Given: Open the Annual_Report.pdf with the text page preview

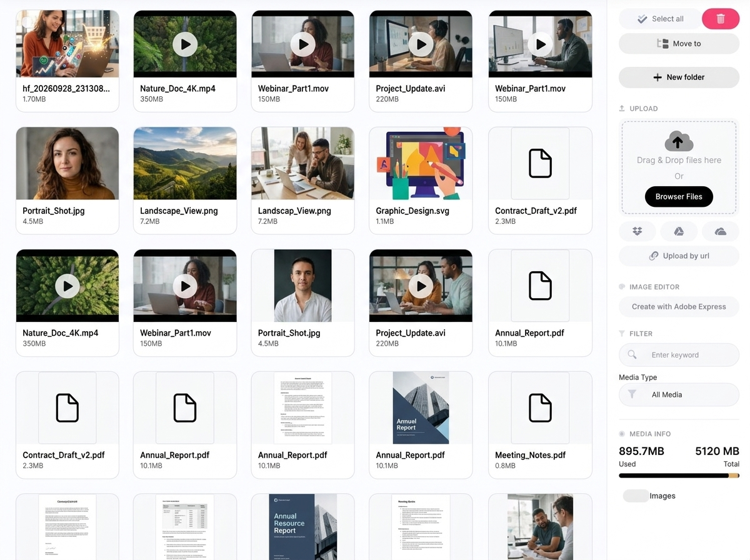Looking at the screenshot, I should [303, 408].
